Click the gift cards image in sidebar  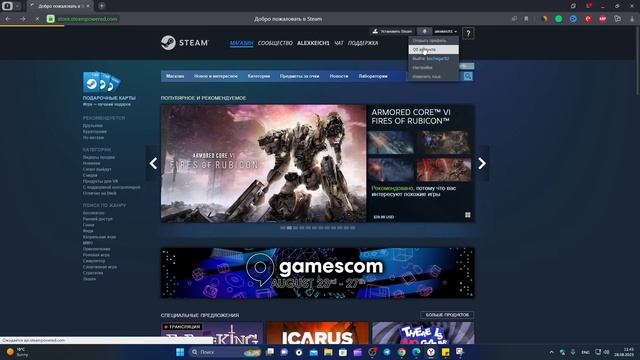pyautogui.click(x=101, y=82)
